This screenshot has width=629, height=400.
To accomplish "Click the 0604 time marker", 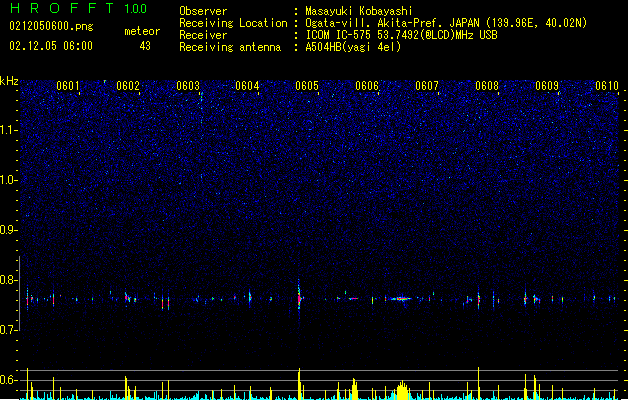I will click(x=247, y=86).
